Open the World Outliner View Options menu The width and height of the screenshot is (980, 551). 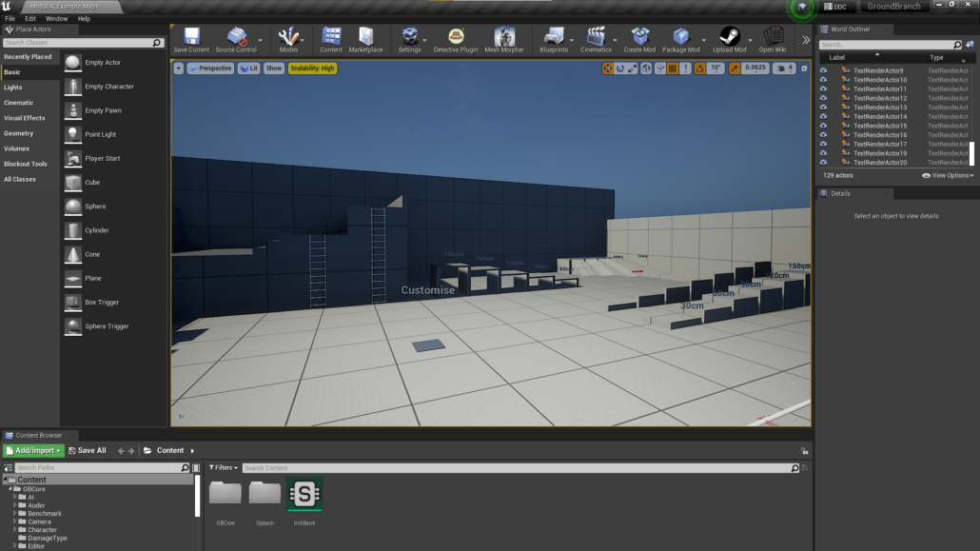pos(946,175)
